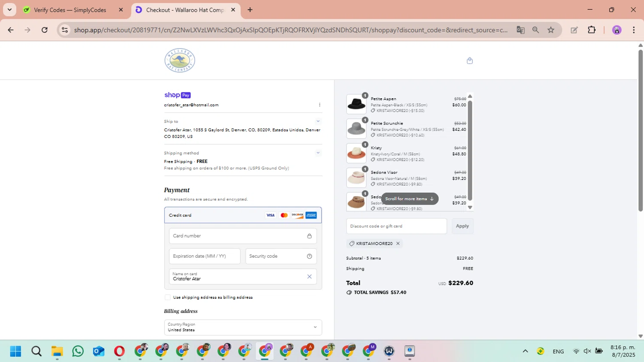Viewport: 644px width, 362px height.
Task: Open Opera browser from taskbar
Action: point(119,351)
